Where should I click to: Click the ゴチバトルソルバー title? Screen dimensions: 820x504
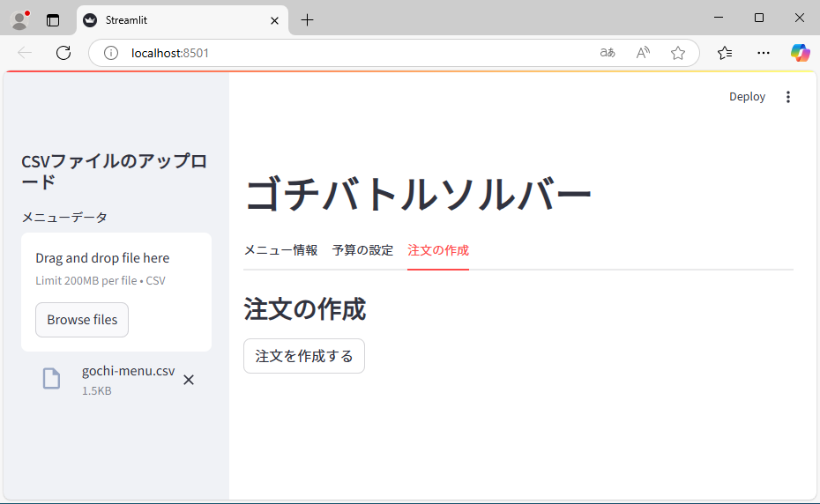pos(418,194)
